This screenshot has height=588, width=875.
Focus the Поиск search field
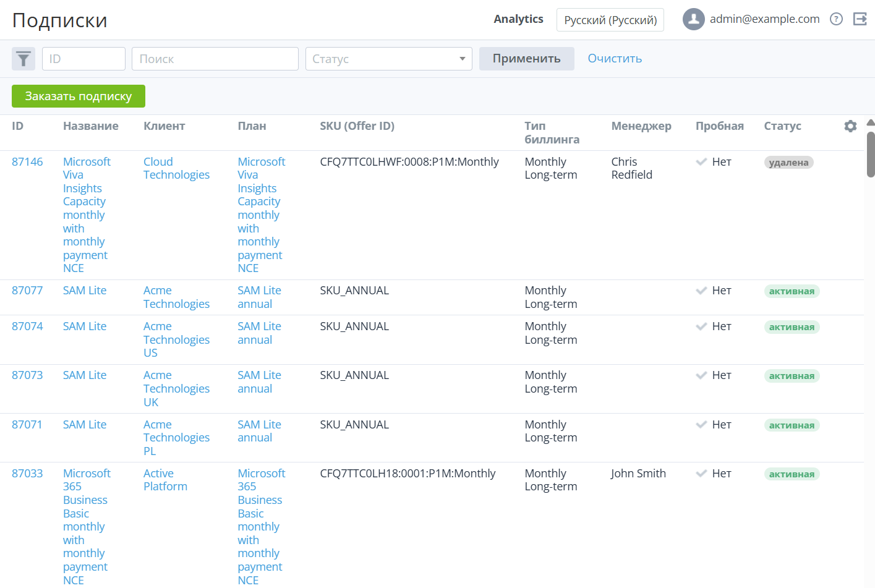[x=215, y=59]
